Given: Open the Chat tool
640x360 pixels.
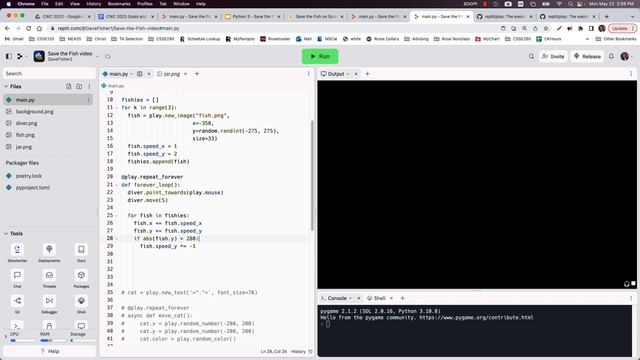Looking at the screenshot, I should click(17, 279).
